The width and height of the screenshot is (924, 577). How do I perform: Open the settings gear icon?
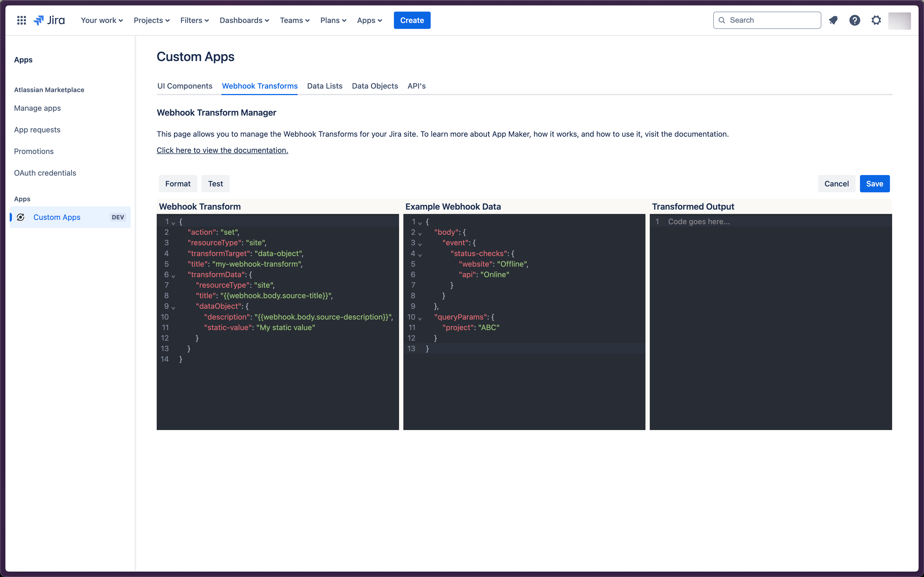(x=876, y=20)
